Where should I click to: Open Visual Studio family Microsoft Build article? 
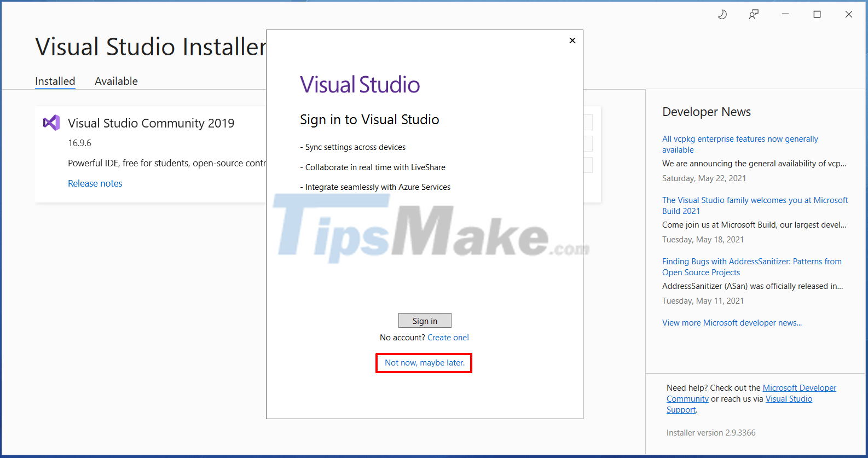point(755,206)
